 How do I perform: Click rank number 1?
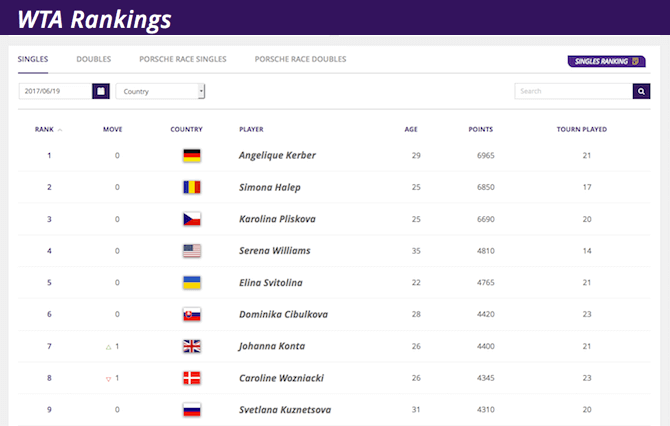49,156
